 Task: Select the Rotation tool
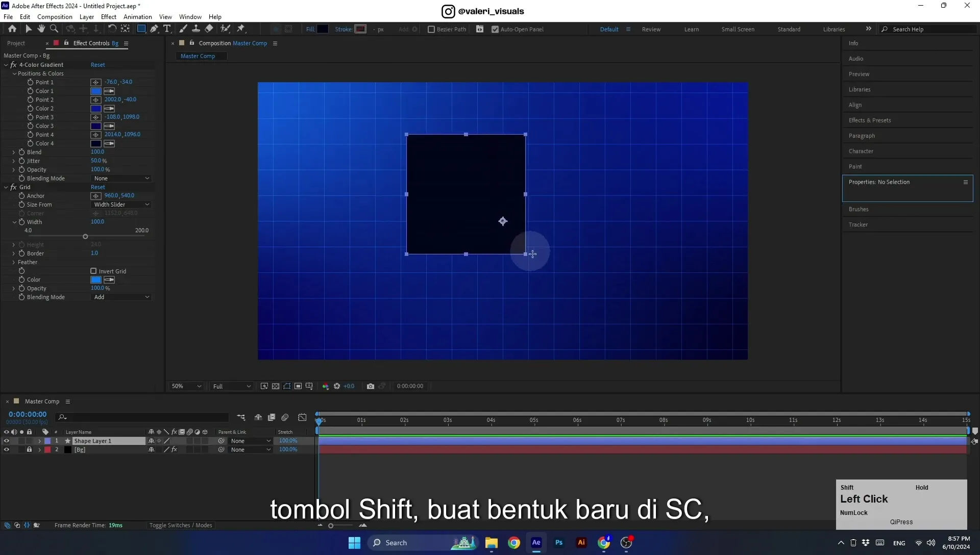pyautogui.click(x=112, y=29)
